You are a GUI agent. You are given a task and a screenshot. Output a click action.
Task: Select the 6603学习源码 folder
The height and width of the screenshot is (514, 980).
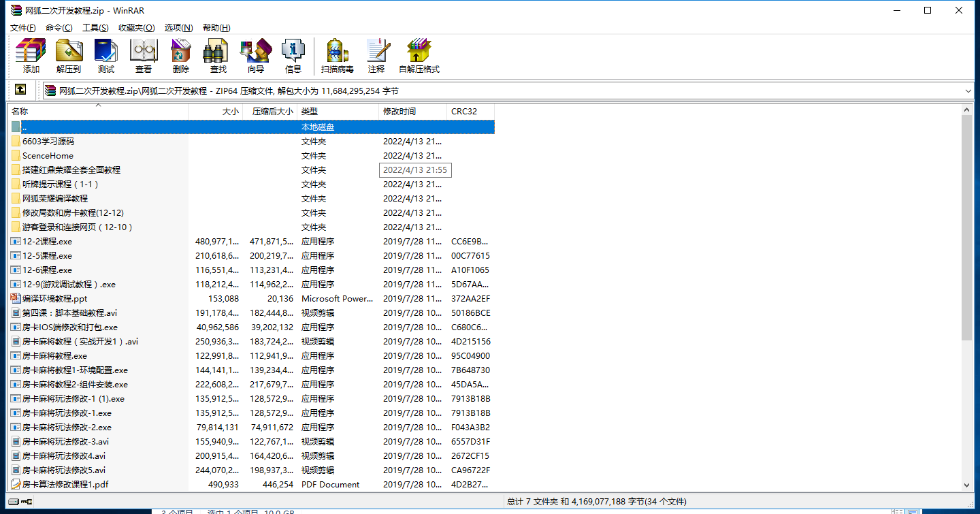point(48,141)
